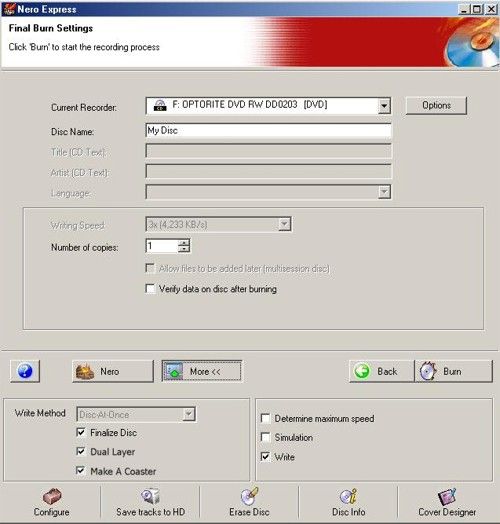
Task: Tick Determine maximum speed checkbox
Action: pos(265,418)
